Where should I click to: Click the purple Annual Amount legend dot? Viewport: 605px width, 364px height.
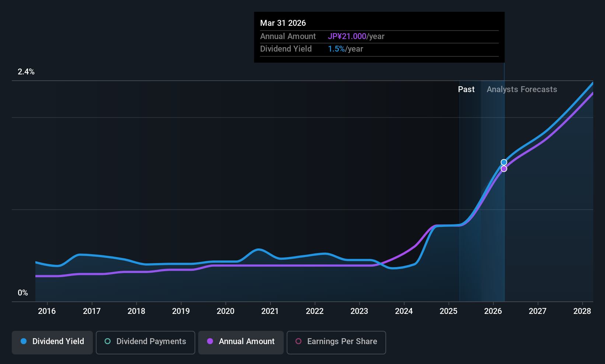point(210,342)
